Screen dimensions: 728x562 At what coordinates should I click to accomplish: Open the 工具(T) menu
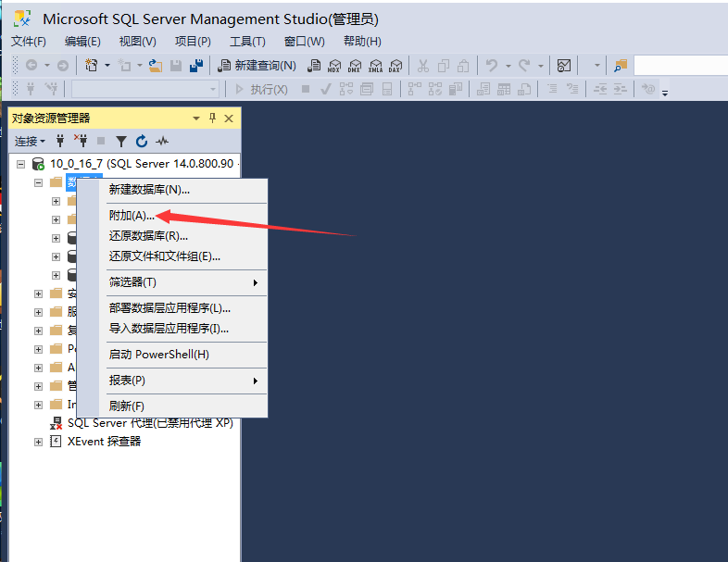247,42
